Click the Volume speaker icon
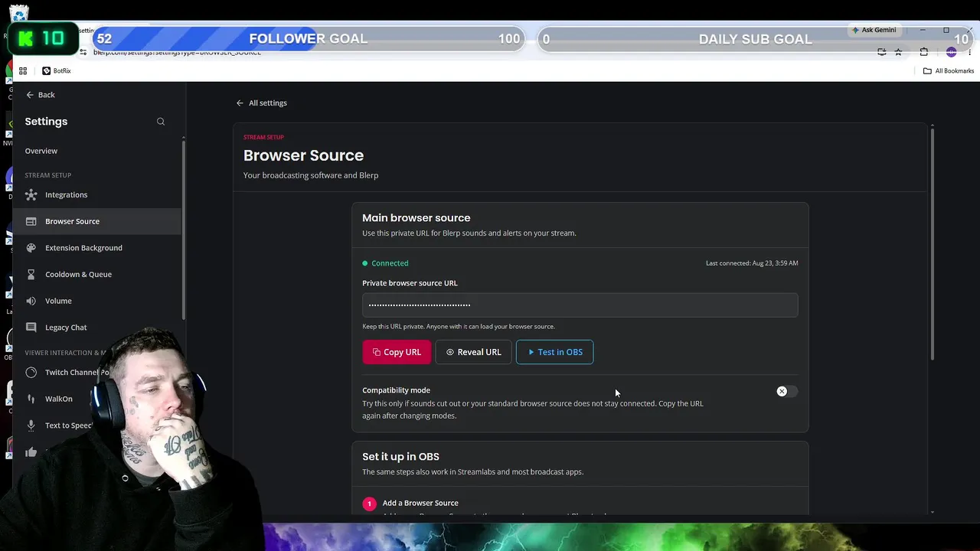The width and height of the screenshot is (980, 551). point(31,301)
